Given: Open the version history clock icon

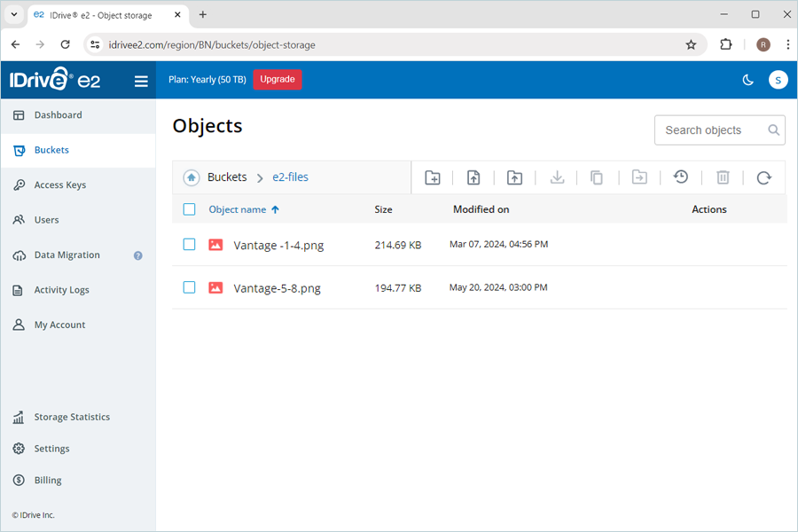Looking at the screenshot, I should pyautogui.click(x=680, y=177).
